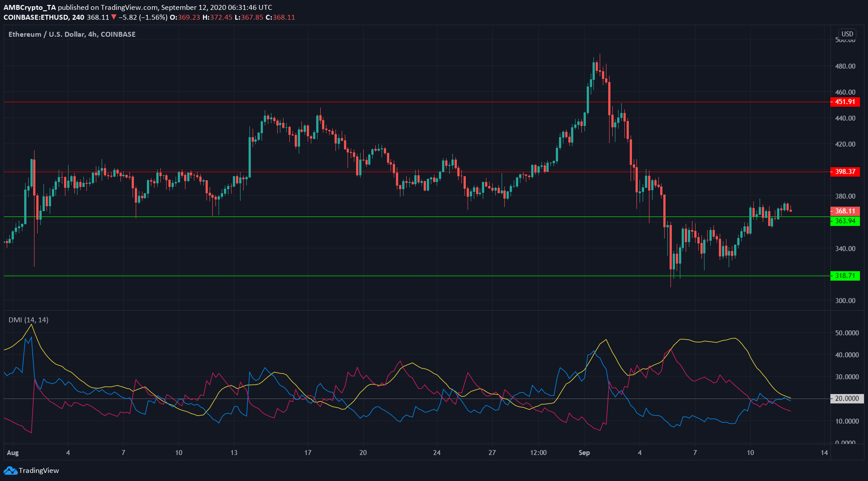This screenshot has width=868, height=481.
Task: Click the COINBASE:ETHUSD symbol in header
Action: click(x=36, y=17)
